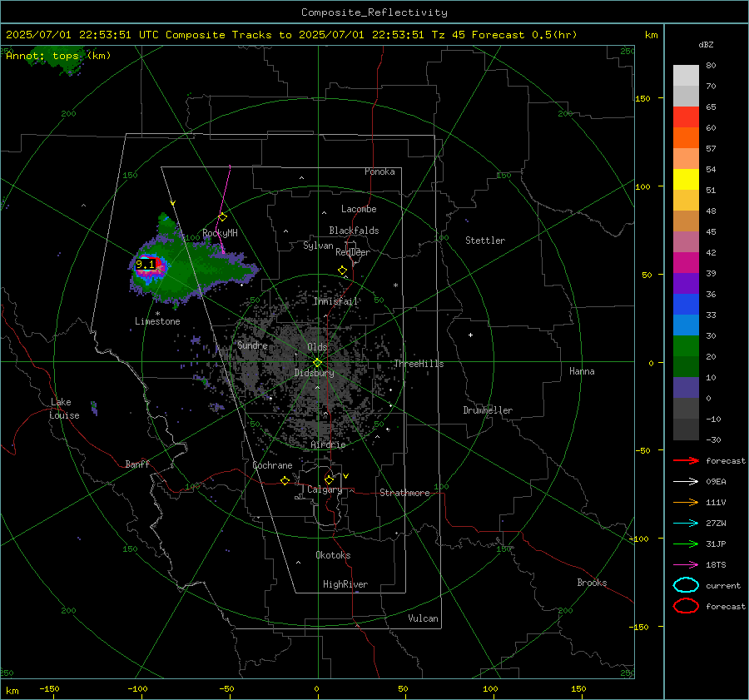This screenshot has width=749, height=700.
Task: Click the red forecast arrow in legend
Action: pyautogui.click(x=686, y=460)
